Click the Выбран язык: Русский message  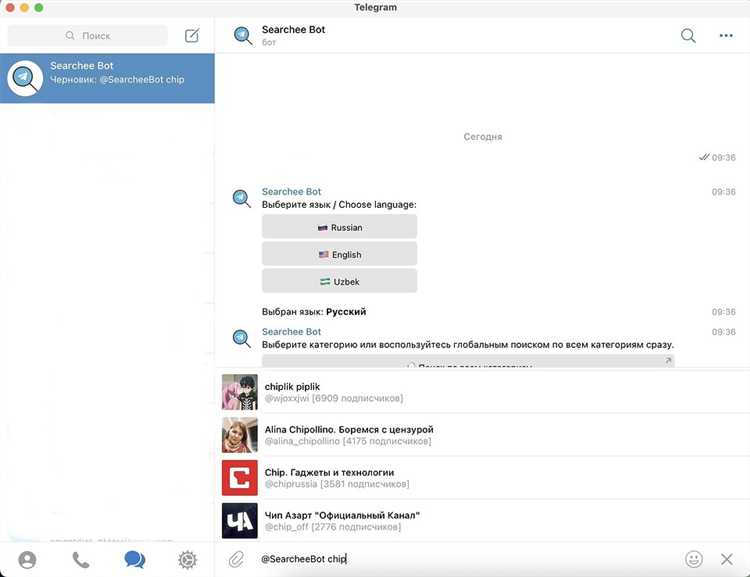tap(314, 311)
